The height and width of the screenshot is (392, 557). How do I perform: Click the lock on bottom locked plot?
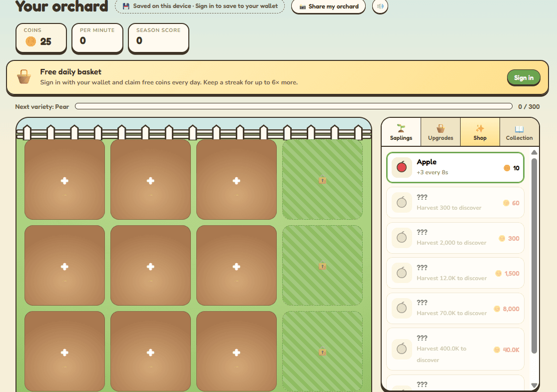pos(322,352)
